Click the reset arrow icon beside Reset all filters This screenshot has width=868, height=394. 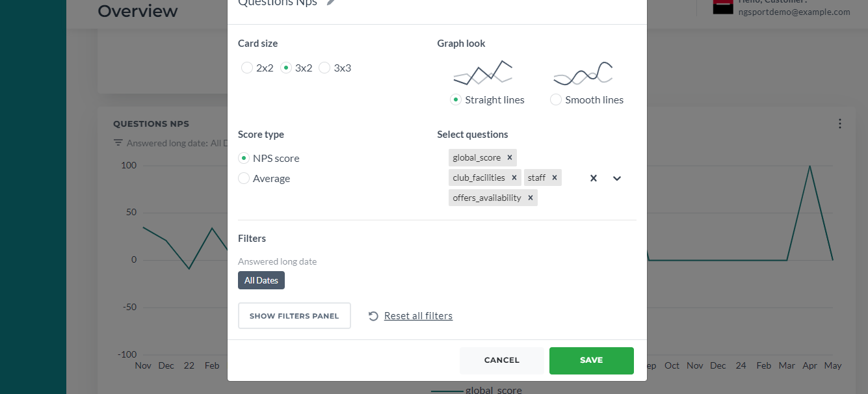[373, 316]
